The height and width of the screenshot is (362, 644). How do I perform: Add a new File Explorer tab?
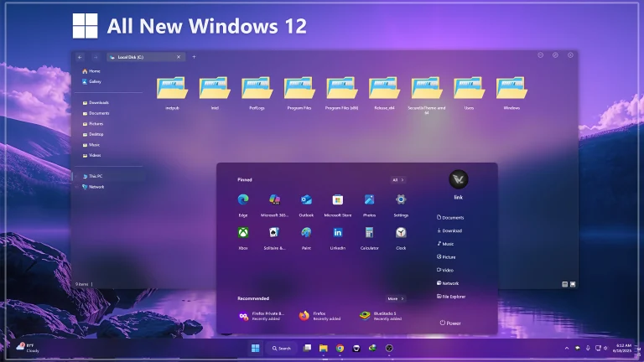click(x=194, y=57)
